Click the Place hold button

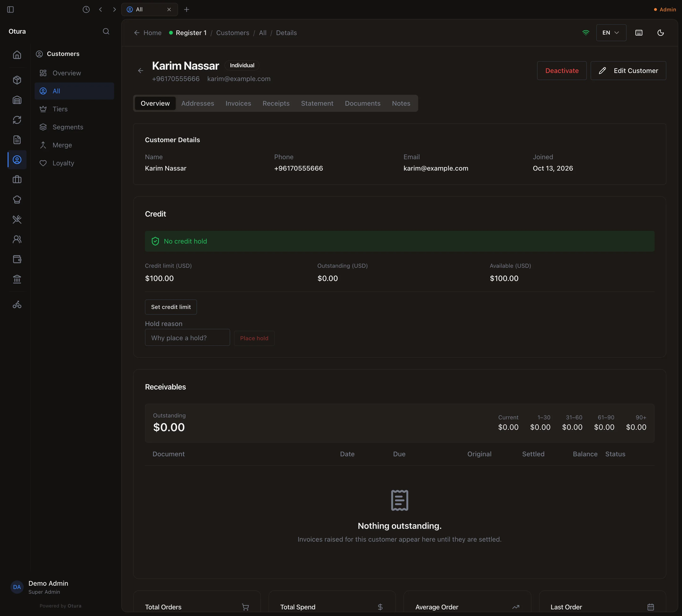[x=254, y=338]
